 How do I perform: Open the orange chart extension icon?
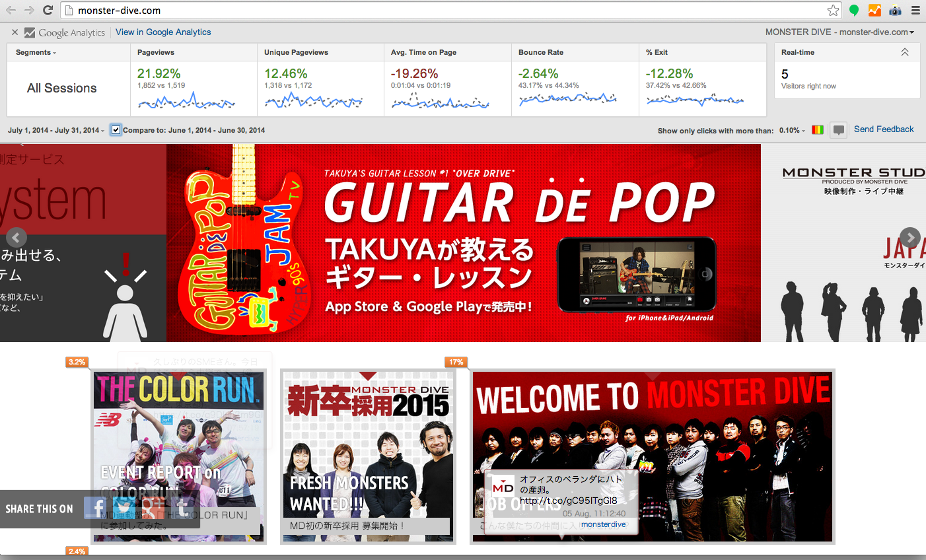[874, 10]
